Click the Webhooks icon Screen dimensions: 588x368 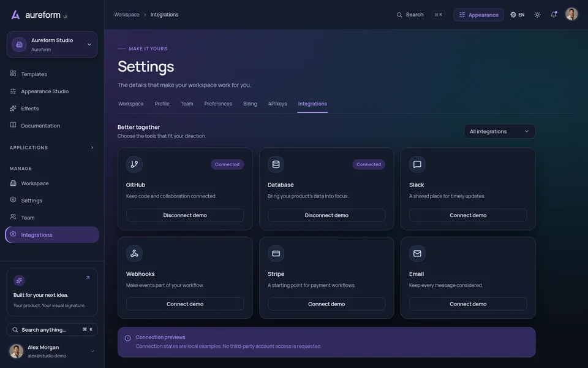tap(134, 253)
